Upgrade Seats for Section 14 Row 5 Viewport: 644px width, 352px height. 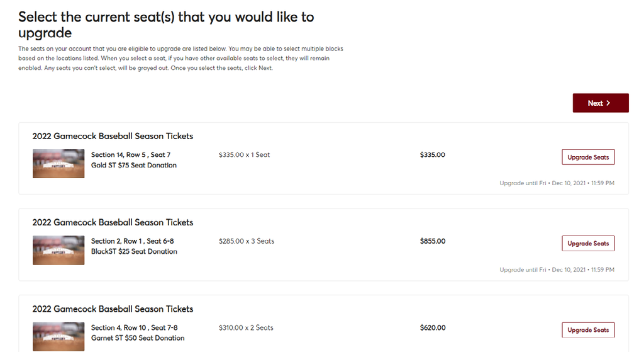[587, 157]
